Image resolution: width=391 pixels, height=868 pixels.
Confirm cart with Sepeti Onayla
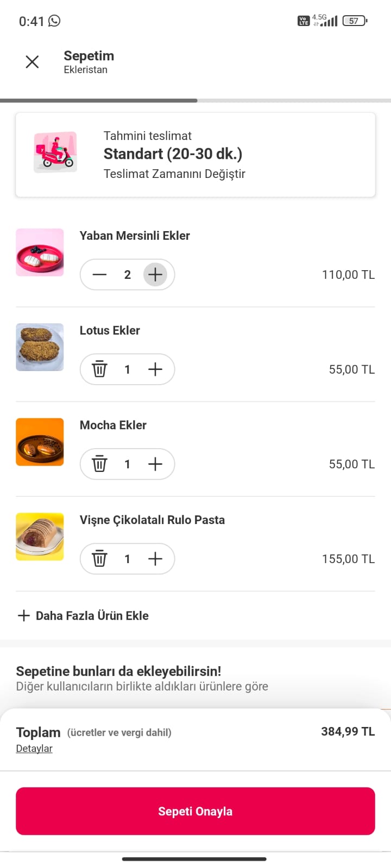tap(195, 811)
